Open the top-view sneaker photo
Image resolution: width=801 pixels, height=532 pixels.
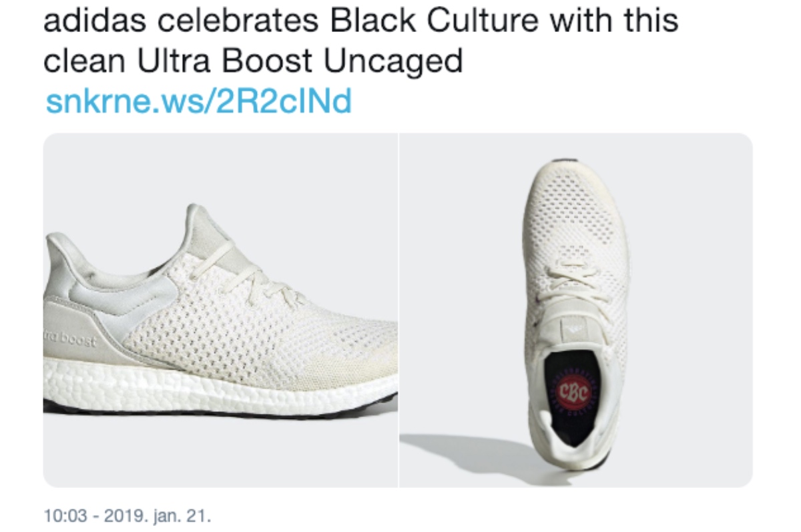point(575,310)
